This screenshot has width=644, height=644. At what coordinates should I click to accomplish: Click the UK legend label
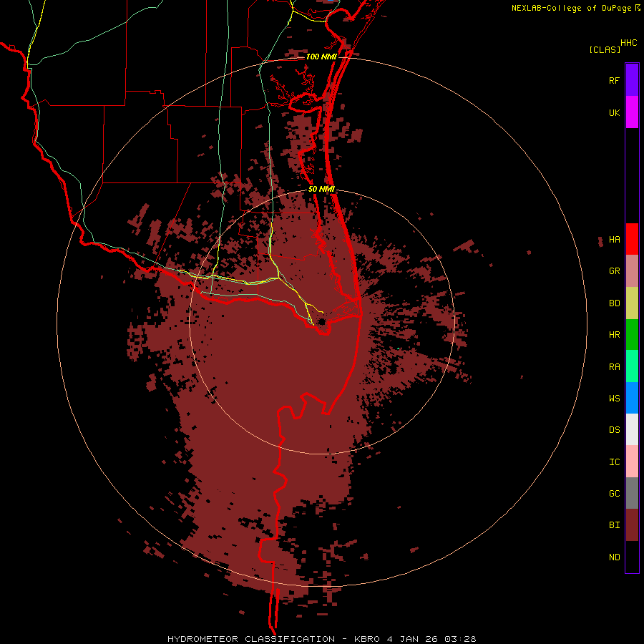tap(615, 112)
